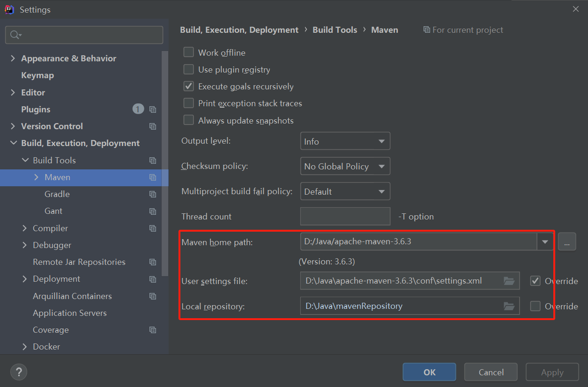Click the Cancel button
The image size is (588, 387).
(x=491, y=372)
